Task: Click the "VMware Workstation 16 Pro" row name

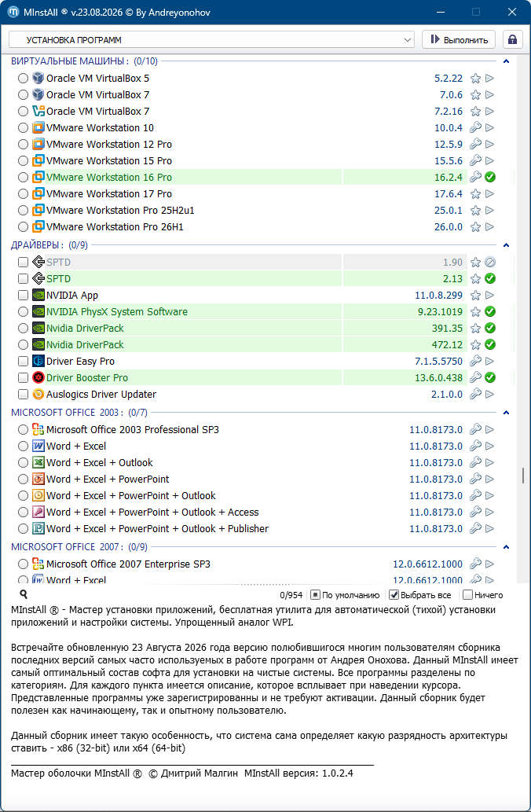Action: (108, 177)
